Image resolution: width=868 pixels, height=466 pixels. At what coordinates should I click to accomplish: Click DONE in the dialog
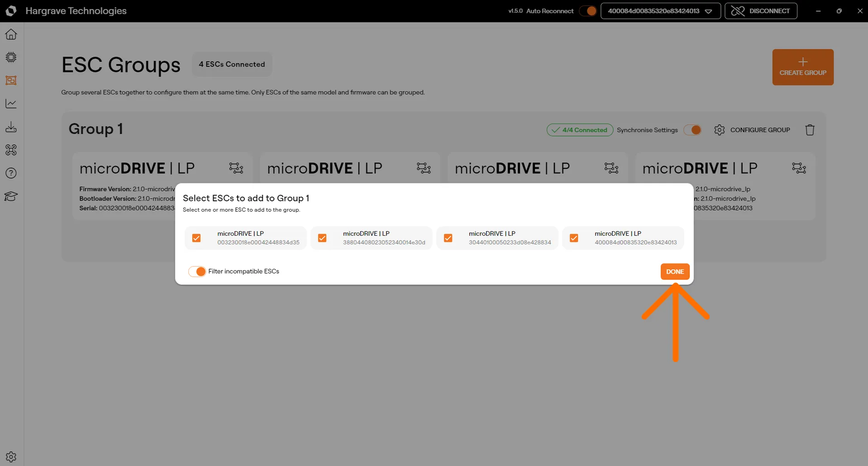[x=675, y=271]
